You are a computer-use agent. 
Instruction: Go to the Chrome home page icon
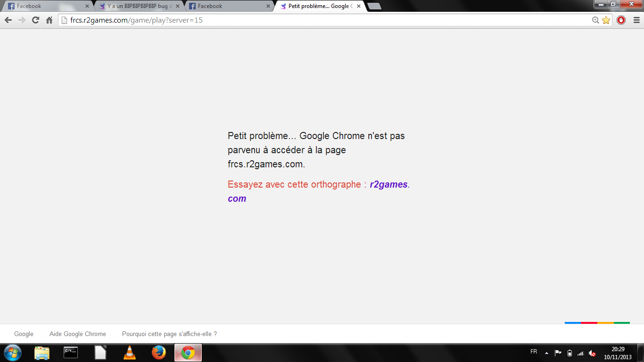(x=49, y=20)
